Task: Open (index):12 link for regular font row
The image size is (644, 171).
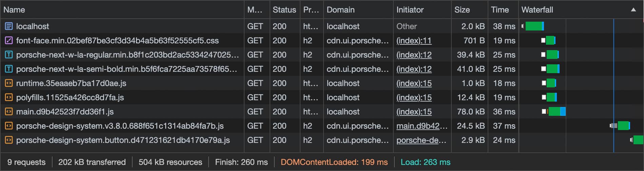Action: coord(414,55)
